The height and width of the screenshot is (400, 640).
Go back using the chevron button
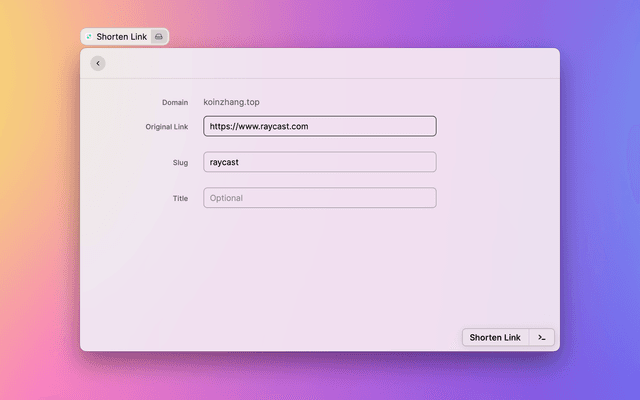point(97,63)
